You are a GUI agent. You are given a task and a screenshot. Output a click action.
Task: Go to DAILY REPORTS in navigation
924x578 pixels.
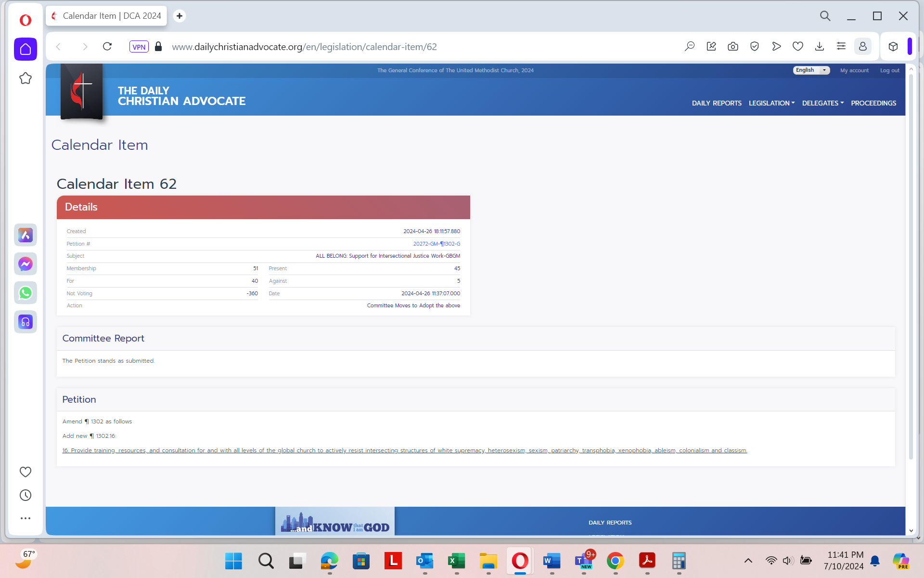click(x=716, y=103)
